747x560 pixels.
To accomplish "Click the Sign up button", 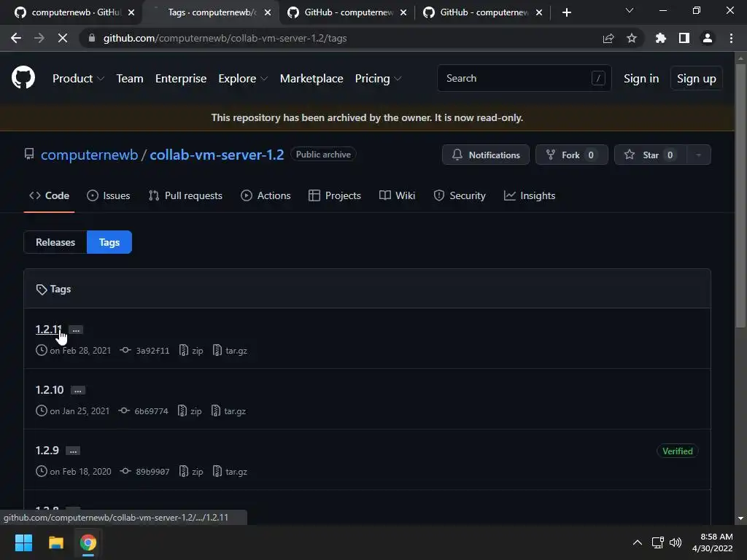I will pyautogui.click(x=697, y=78).
